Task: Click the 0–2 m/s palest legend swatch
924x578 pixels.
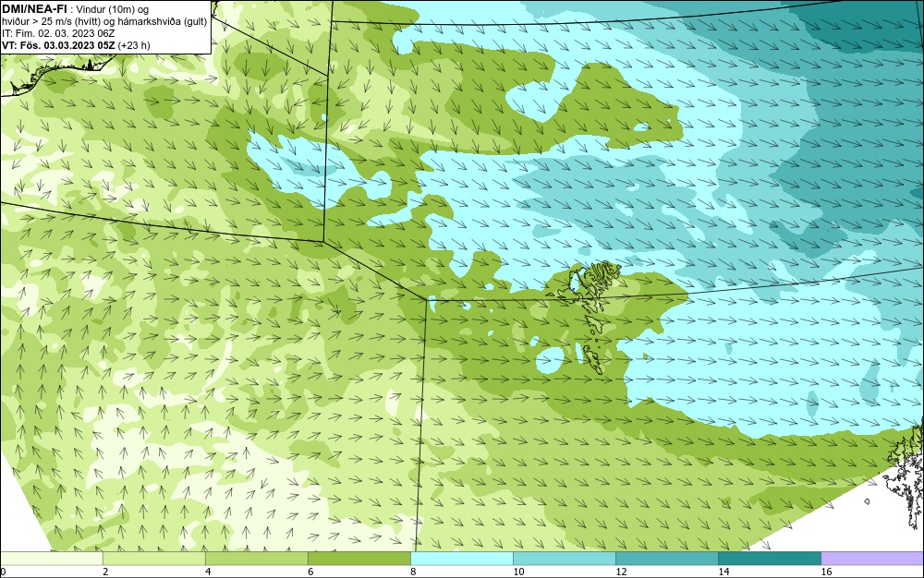Action: click(51, 558)
